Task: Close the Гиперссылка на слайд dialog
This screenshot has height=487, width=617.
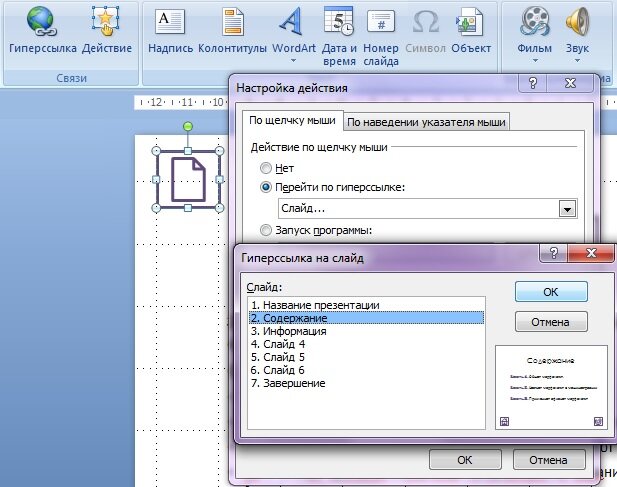Action: [x=591, y=253]
